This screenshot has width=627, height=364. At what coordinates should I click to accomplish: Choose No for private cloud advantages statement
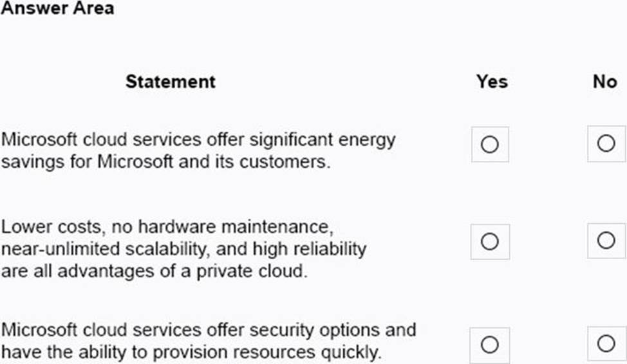pyautogui.click(x=606, y=241)
